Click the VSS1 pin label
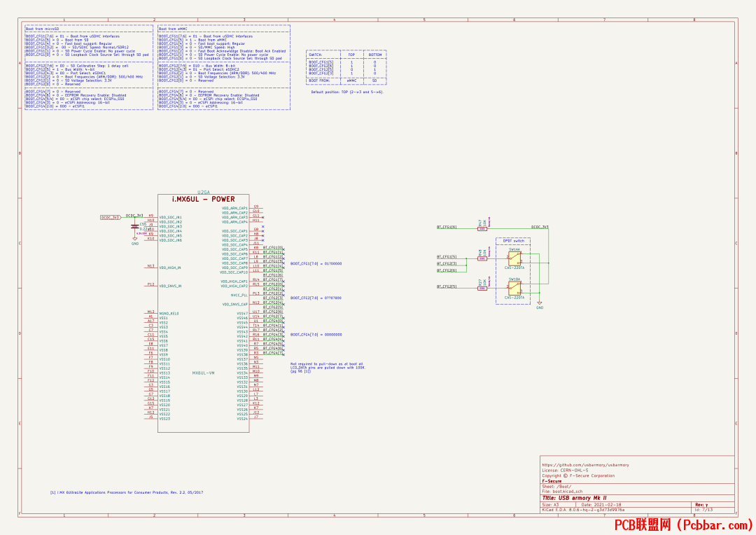 (x=163, y=319)
